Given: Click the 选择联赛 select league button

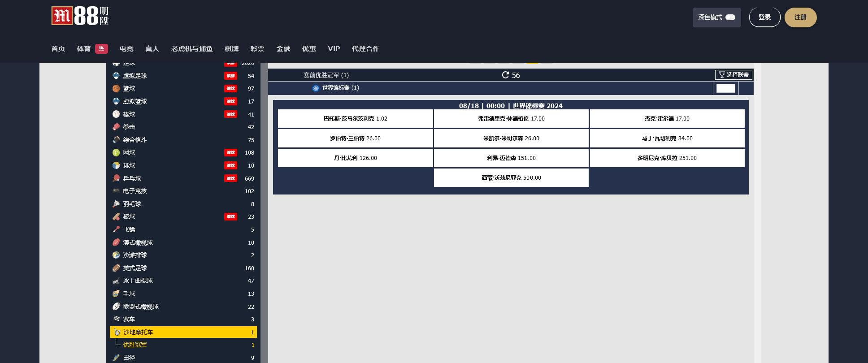Looking at the screenshot, I should 733,75.
